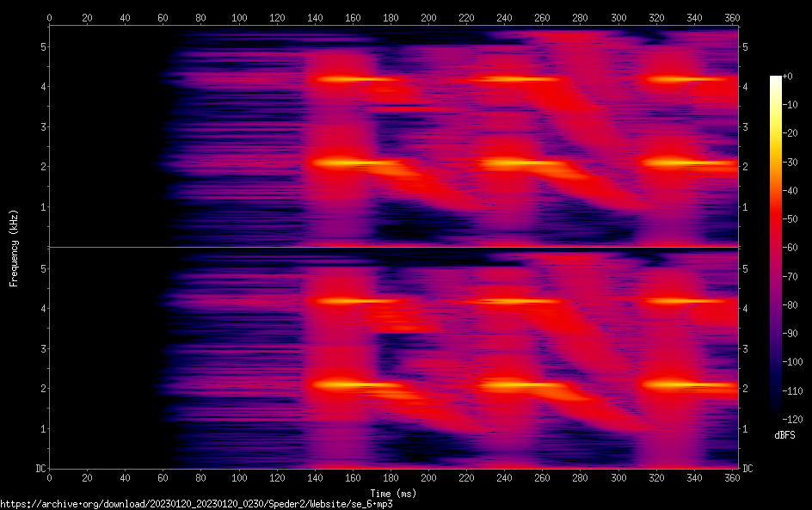Click the DC label on the right axis
The image size is (812, 510).
(x=747, y=469)
